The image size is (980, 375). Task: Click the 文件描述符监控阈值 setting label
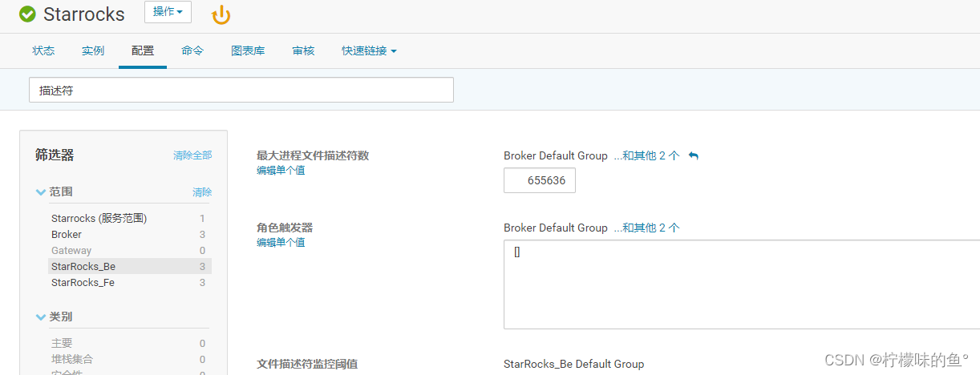click(307, 364)
